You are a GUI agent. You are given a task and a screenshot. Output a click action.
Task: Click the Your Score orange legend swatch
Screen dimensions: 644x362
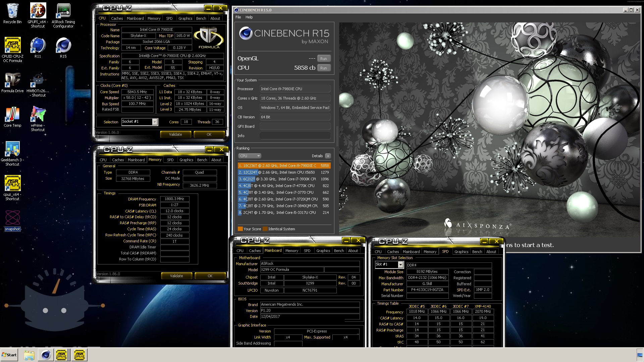point(240,229)
